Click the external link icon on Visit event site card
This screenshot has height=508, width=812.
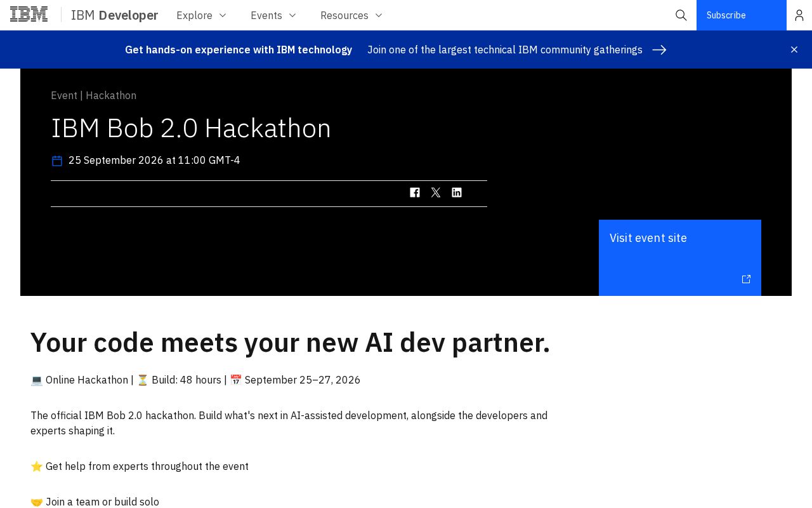point(746,279)
